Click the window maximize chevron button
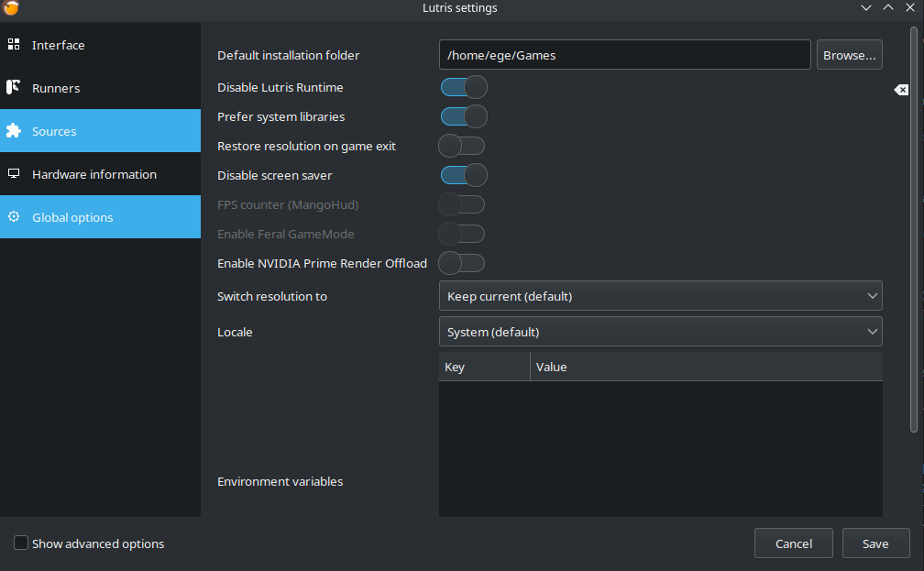The image size is (924, 571). tap(888, 7)
